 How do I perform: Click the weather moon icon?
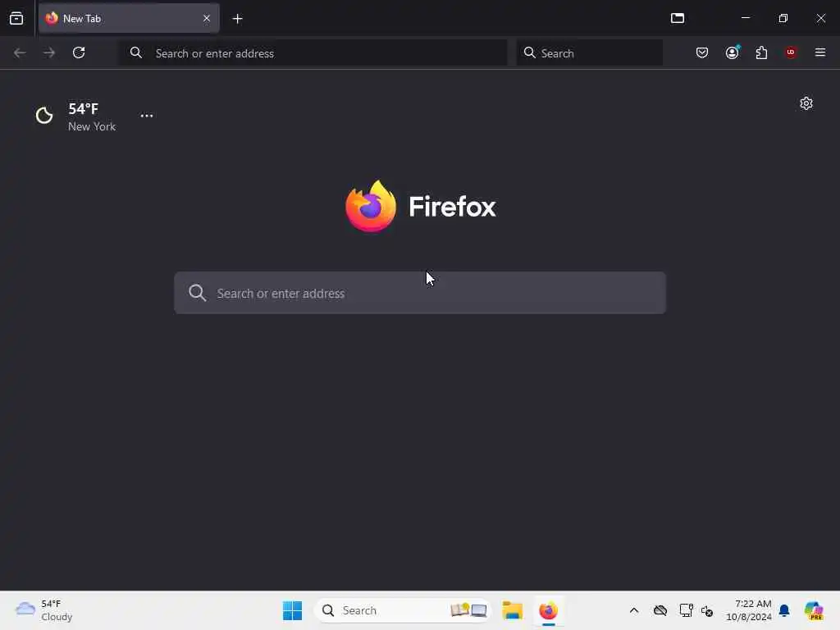(x=44, y=115)
